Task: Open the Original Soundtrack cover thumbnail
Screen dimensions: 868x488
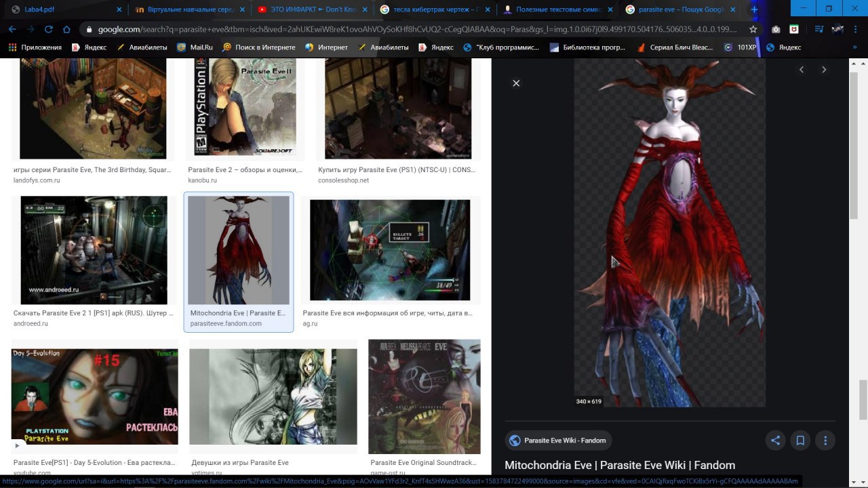Action: tap(424, 396)
